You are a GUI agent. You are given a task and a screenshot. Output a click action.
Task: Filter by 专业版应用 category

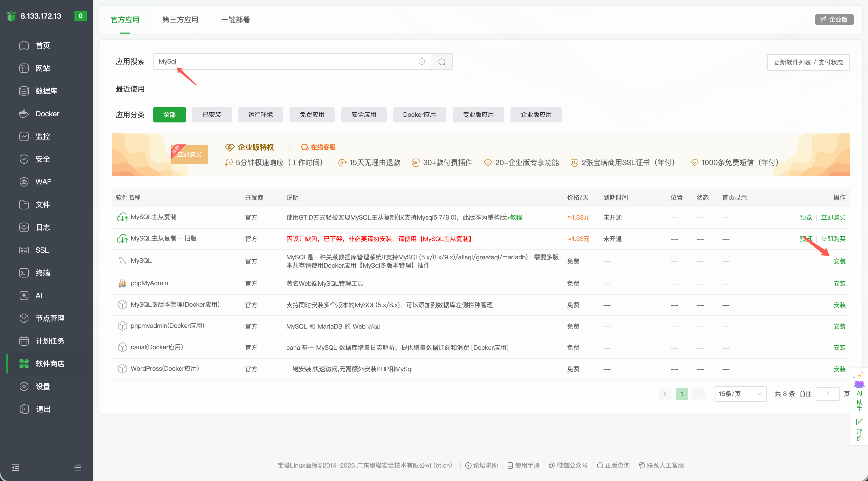click(478, 114)
